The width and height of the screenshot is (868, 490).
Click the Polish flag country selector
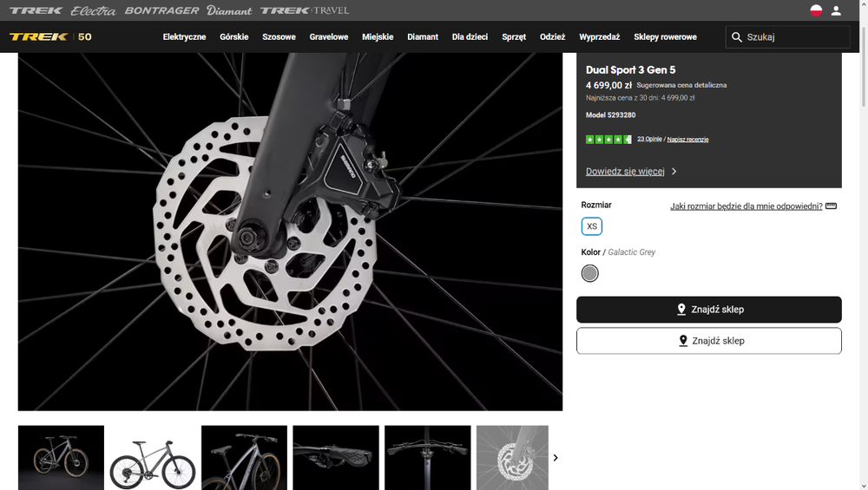(x=816, y=10)
